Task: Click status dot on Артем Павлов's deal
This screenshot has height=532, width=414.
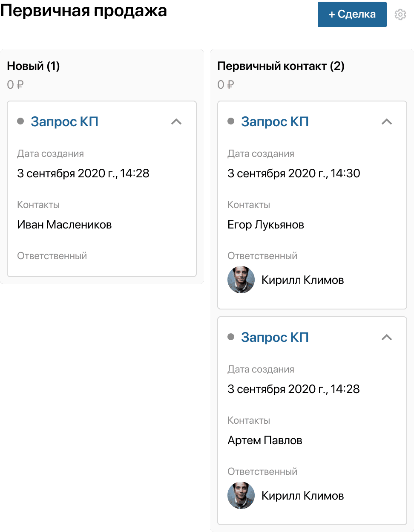Action: [x=231, y=337]
